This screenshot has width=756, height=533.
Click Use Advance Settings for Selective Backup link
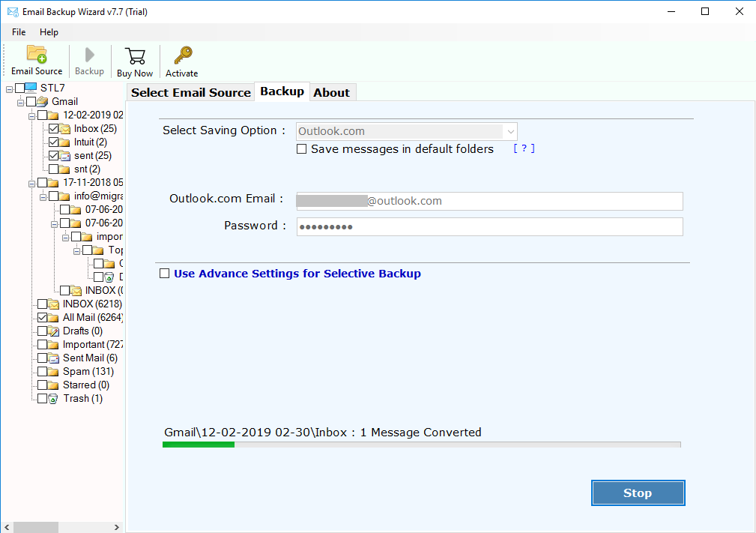tap(297, 274)
